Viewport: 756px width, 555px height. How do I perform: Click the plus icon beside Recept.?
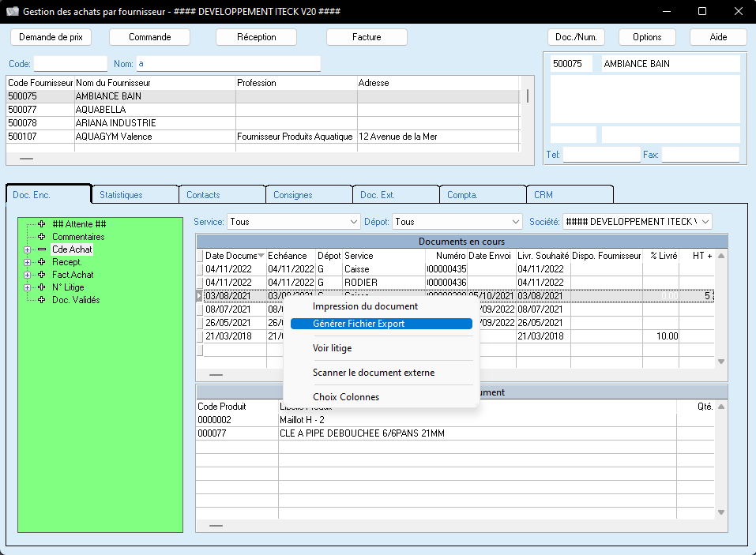42,261
